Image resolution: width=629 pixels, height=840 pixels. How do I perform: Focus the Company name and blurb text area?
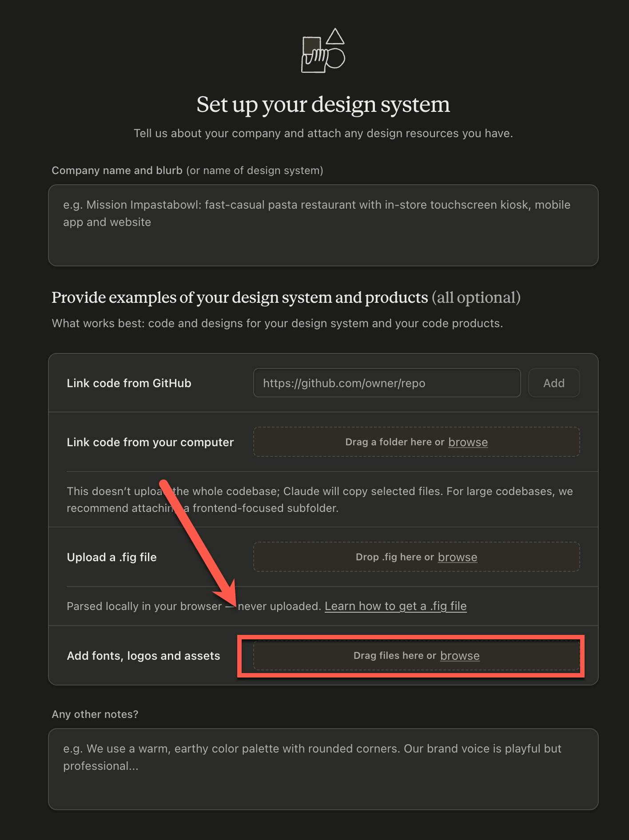click(x=323, y=226)
